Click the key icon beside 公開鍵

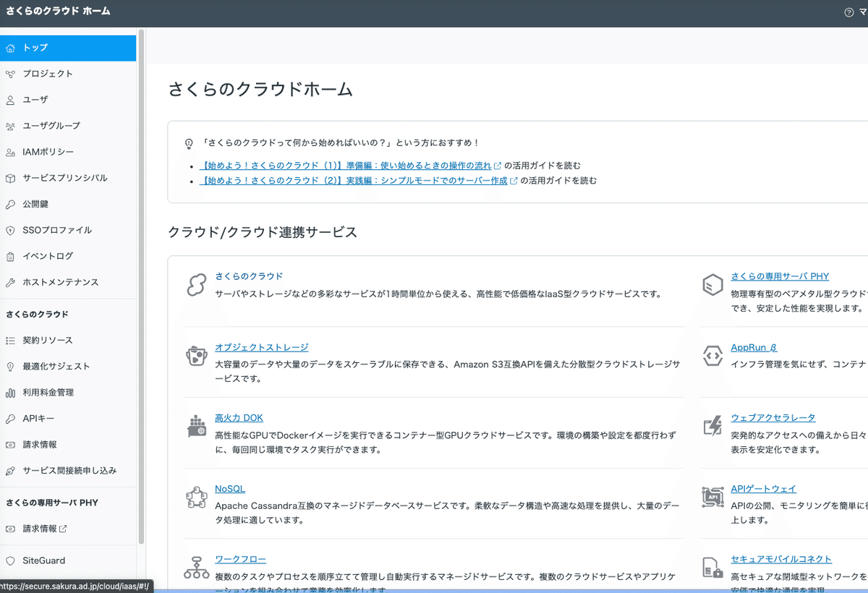10,204
